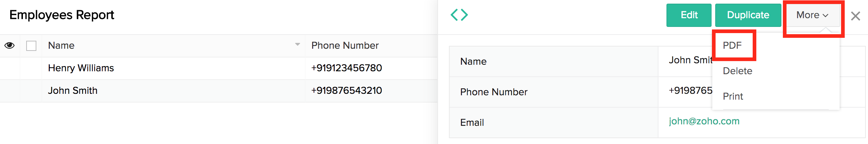This screenshot has width=868, height=144.
Task: Tick the select-all checkbox in header
Action: click(x=31, y=46)
